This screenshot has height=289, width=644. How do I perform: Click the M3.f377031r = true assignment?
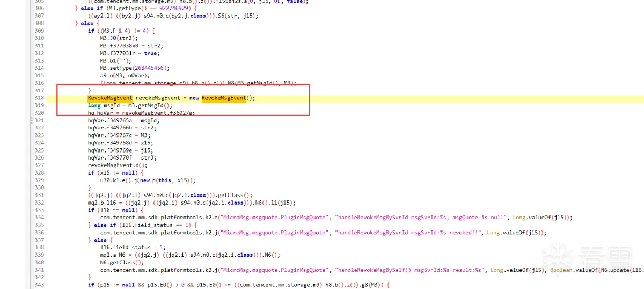pyautogui.click(x=129, y=53)
